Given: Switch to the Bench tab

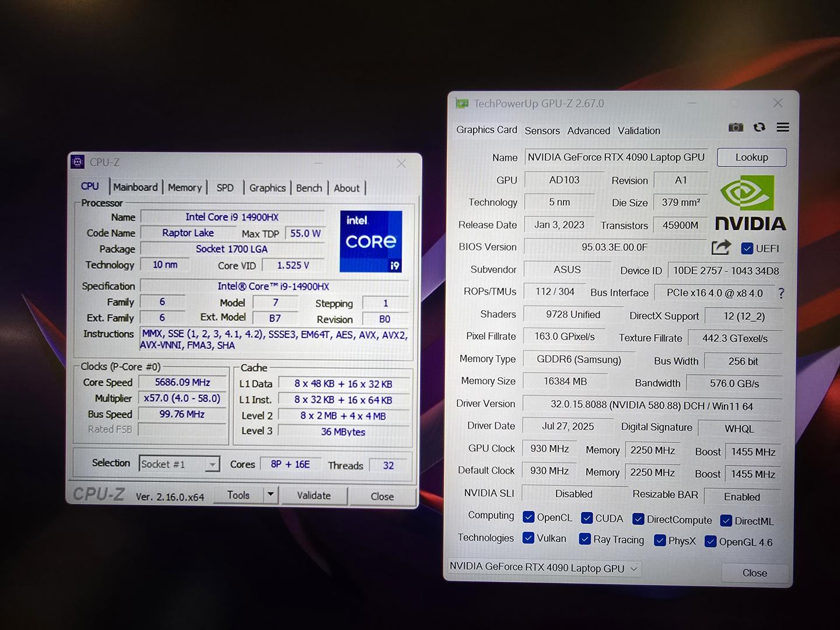Looking at the screenshot, I should tap(309, 188).
